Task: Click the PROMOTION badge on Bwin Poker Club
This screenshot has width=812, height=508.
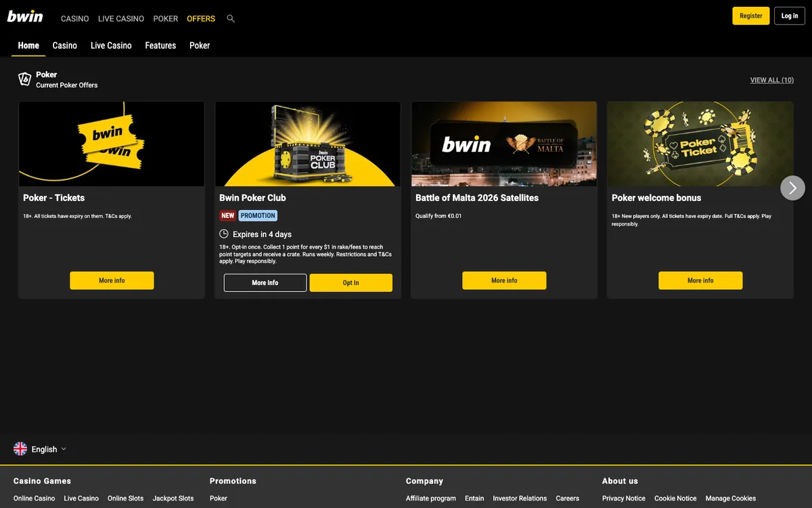Action: click(258, 215)
